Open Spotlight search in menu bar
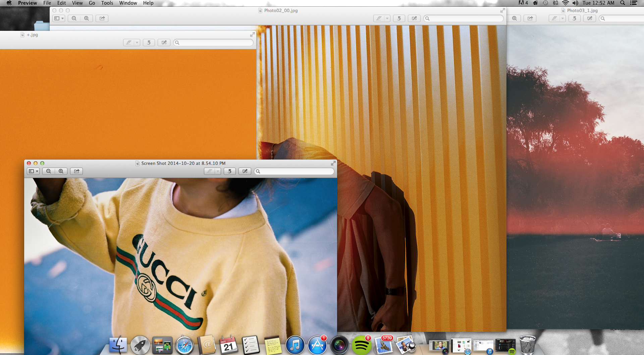 pyautogui.click(x=623, y=3)
